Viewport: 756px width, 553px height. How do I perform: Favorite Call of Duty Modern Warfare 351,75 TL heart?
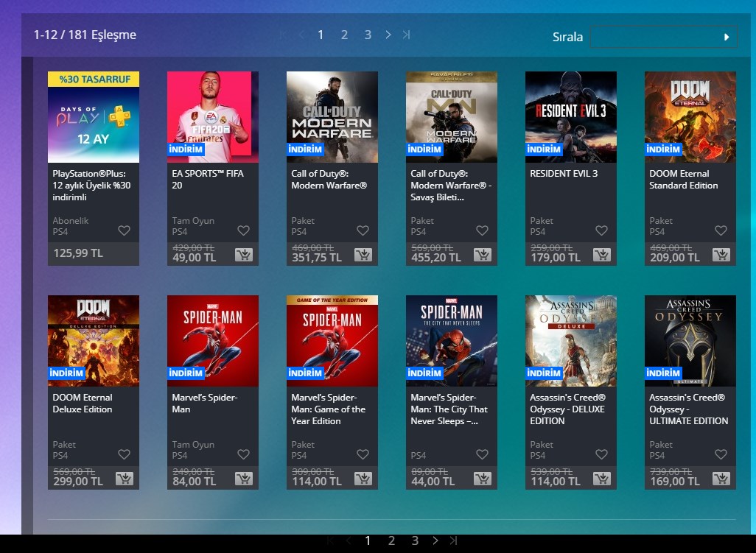point(363,230)
